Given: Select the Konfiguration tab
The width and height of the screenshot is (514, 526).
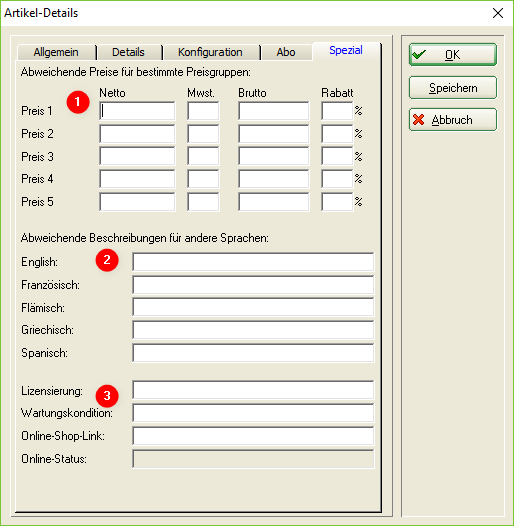Looking at the screenshot, I should pos(210,52).
